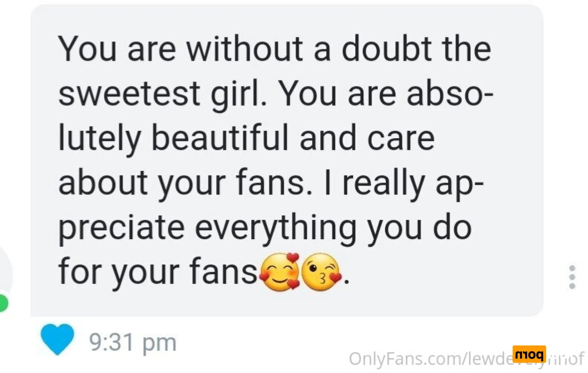The image size is (588, 373).
Task: Toggle the blue heart like on the message
Action: (x=57, y=339)
